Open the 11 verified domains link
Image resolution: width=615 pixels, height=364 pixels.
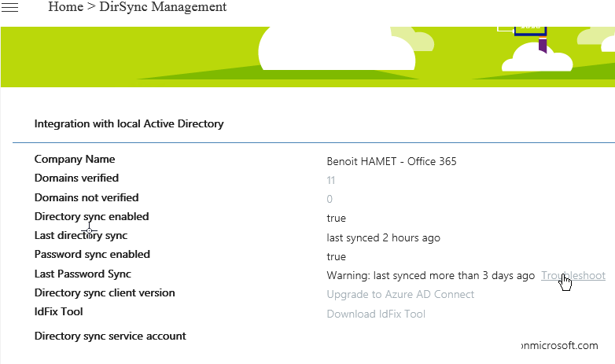coord(331,181)
